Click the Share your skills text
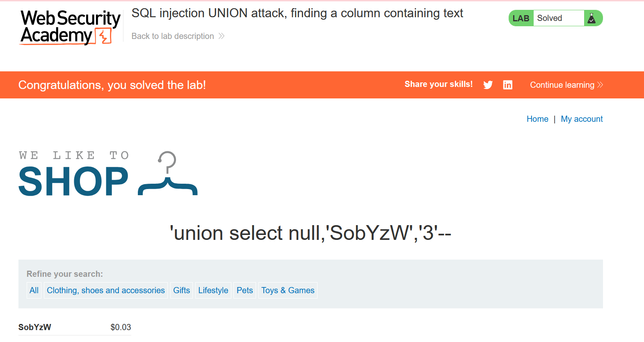Image resolution: width=644 pixels, height=342 pixels. tap(438, 84)
